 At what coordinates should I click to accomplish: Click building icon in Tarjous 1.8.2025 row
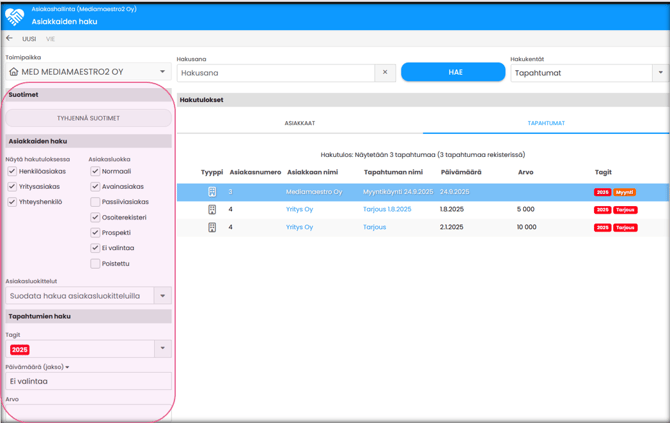pos(212,210)
